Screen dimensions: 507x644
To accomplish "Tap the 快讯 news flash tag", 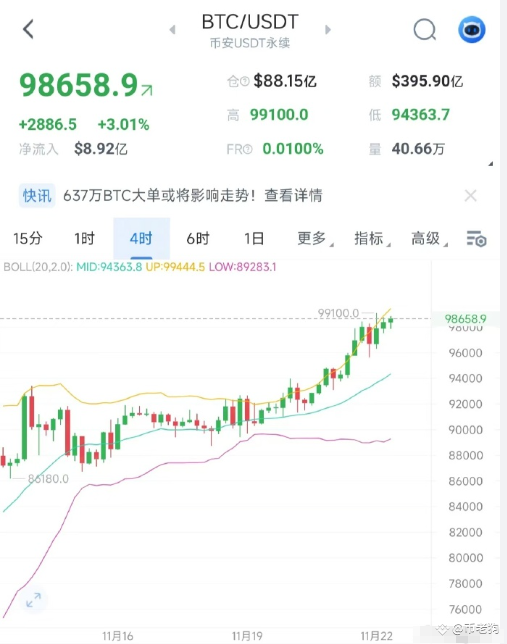I will [37, 196].
